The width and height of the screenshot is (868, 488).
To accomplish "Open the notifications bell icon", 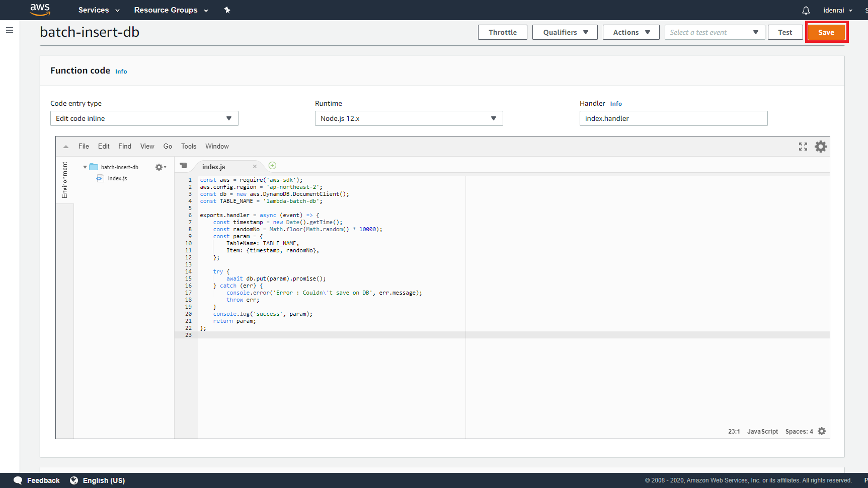I will coord(806,10).
